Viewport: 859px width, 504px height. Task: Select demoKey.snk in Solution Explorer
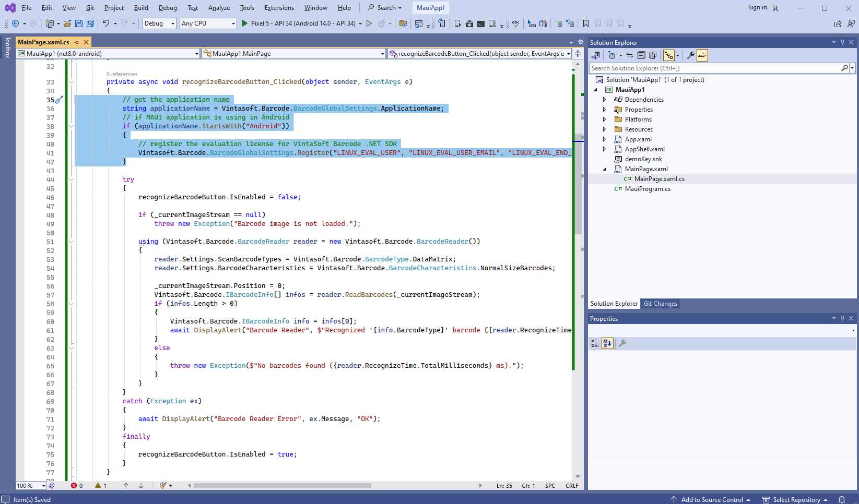pyautogui.click(x=643, y=159)
